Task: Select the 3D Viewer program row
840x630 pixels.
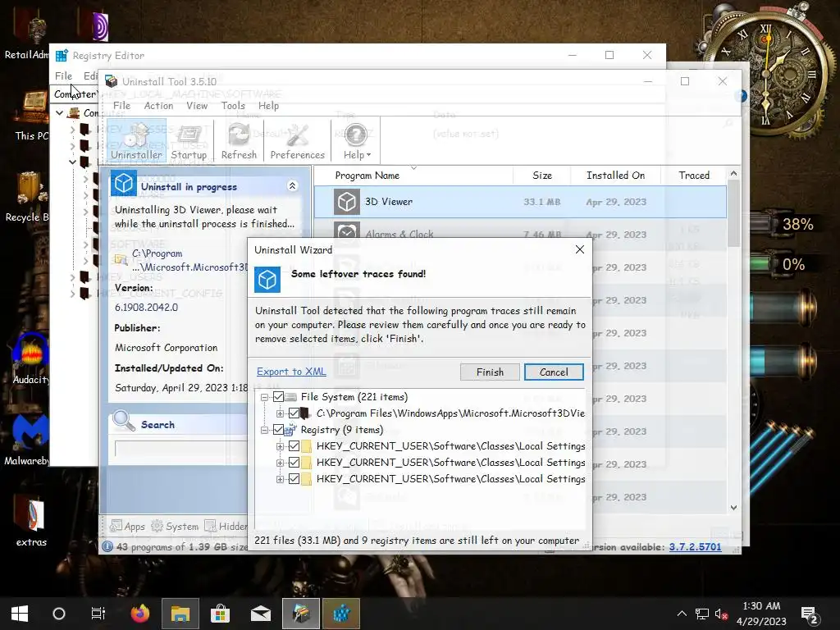Action: (x=519, y=202)
